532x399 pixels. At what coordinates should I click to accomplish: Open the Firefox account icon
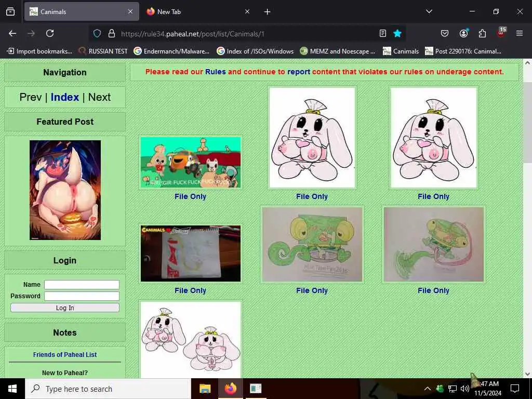(463, 33)
